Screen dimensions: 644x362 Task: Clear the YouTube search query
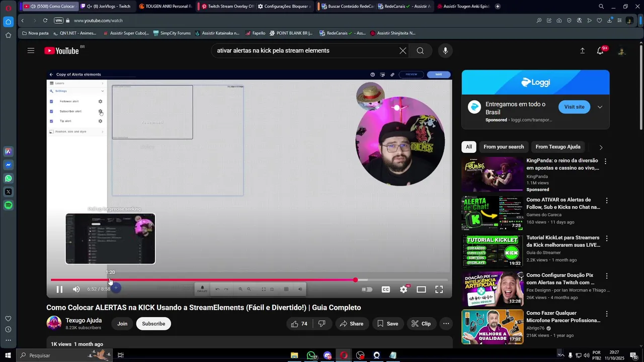[403, 50]
